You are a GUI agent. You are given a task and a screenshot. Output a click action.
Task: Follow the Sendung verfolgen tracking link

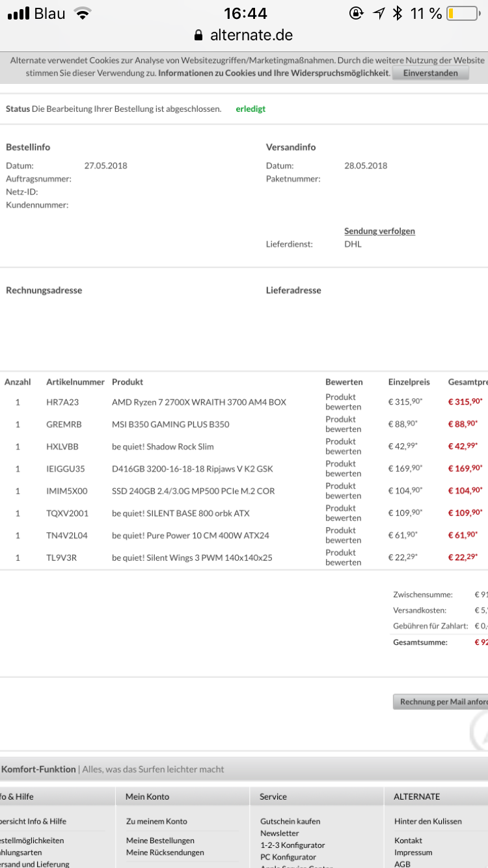pos(379,231)
